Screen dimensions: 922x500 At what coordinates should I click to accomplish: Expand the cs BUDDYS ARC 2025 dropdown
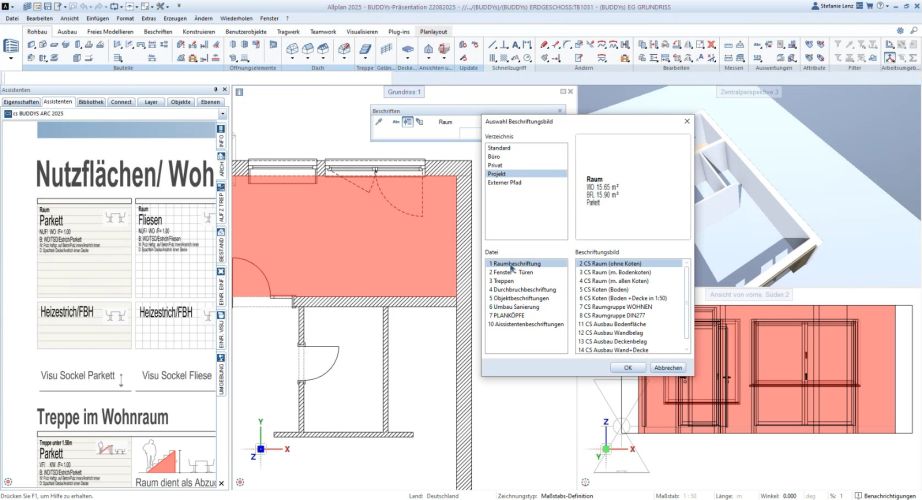click(221, 114)
